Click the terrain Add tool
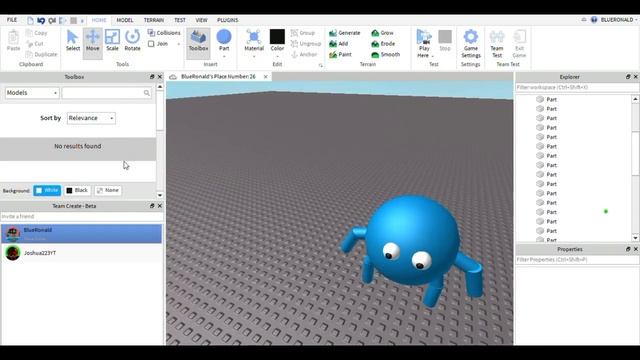640x360 pixels. point(339,44)
